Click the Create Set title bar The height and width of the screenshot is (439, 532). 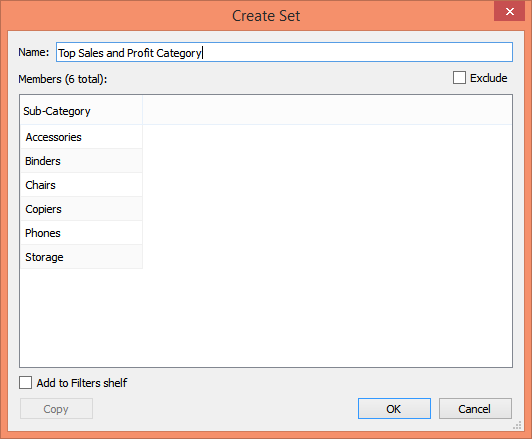[x=248, y=16]
